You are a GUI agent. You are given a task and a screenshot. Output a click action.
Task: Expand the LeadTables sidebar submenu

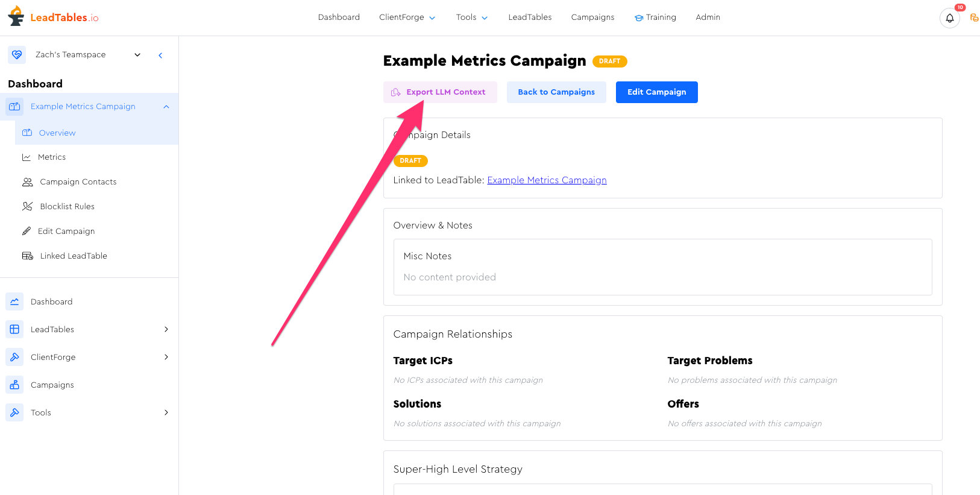pos(166,329)
